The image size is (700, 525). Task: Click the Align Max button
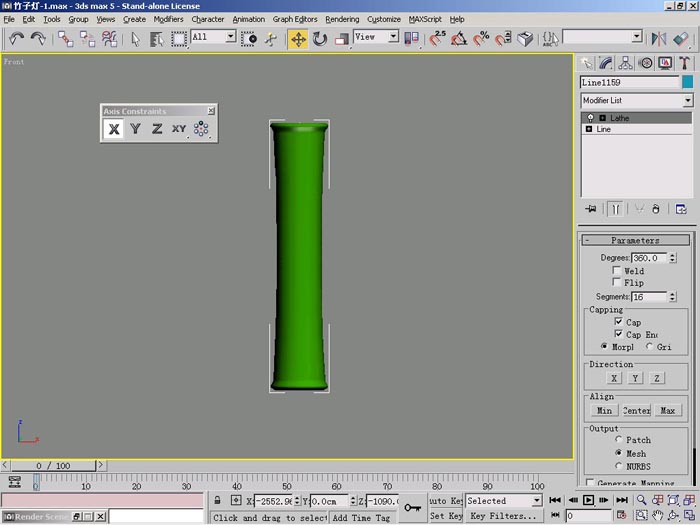click(668, 410)
